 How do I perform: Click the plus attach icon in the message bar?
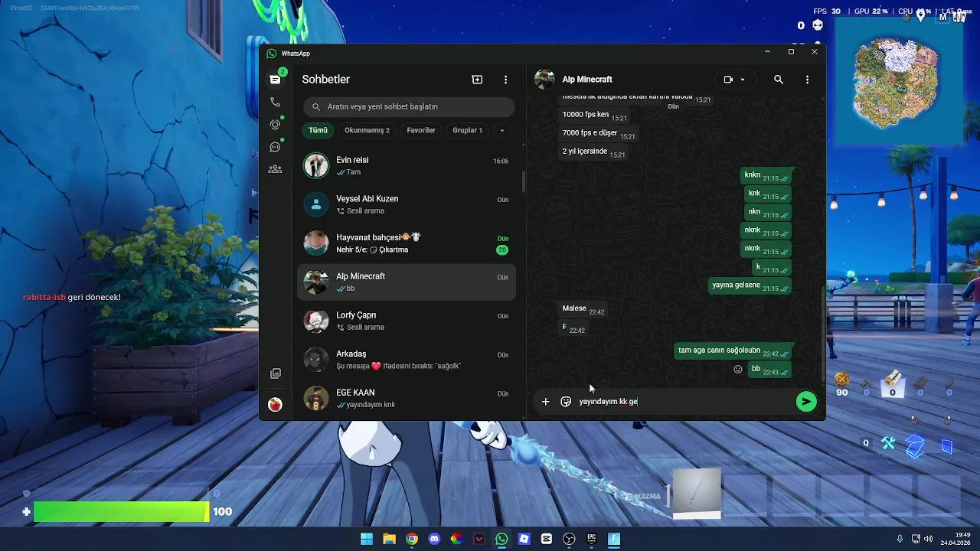(x=545, y=402)
